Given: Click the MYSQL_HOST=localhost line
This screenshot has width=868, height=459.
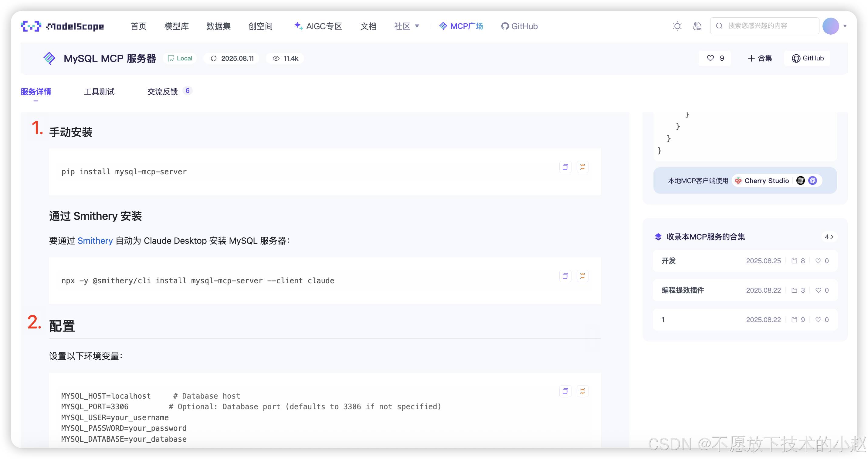Looking at the screenshot, I should click(x=106, y=396).
